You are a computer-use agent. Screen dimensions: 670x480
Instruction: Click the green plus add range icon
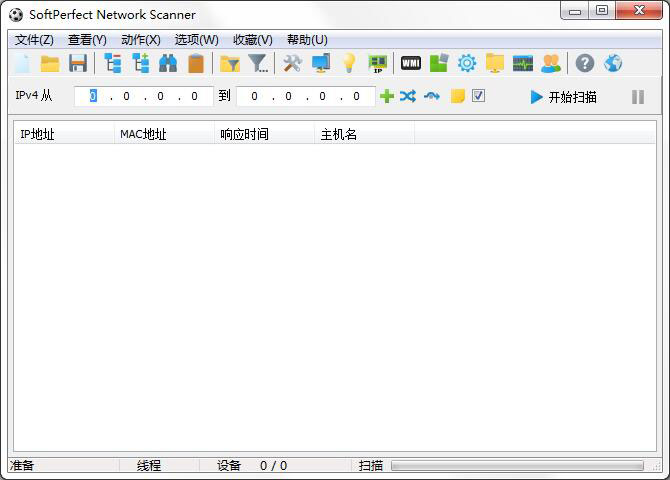click(387, 97)
